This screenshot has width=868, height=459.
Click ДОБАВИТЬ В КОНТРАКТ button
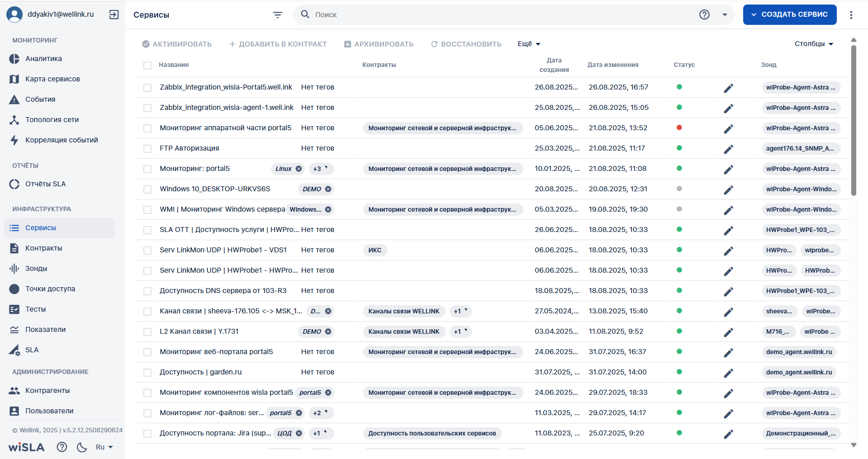[278, 44]
